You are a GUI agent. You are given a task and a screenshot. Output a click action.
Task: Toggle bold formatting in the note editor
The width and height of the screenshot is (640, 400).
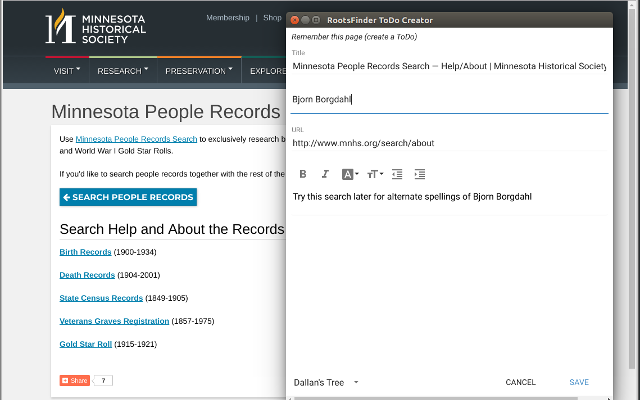(303, 174)
